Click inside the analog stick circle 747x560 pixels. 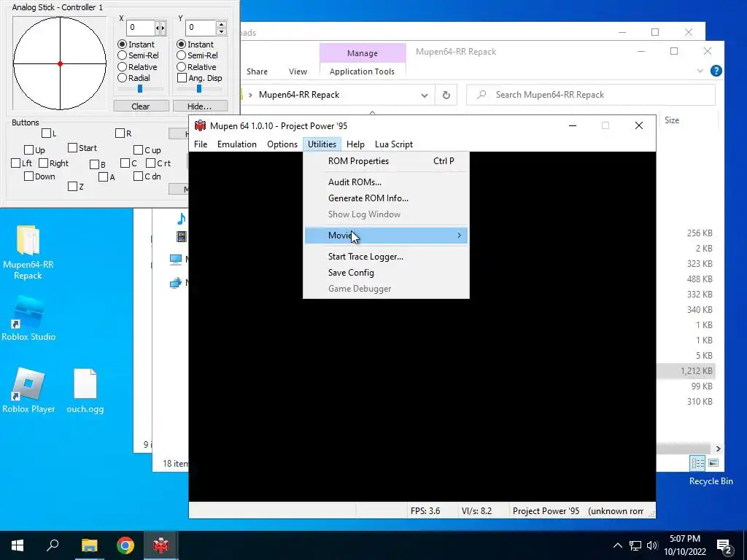(x=60, y=63)
